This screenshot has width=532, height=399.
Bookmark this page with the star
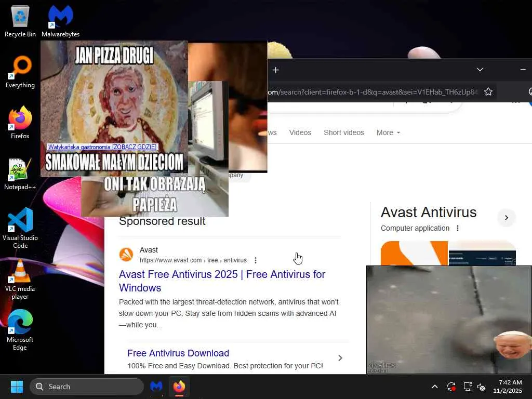[488, 91]
